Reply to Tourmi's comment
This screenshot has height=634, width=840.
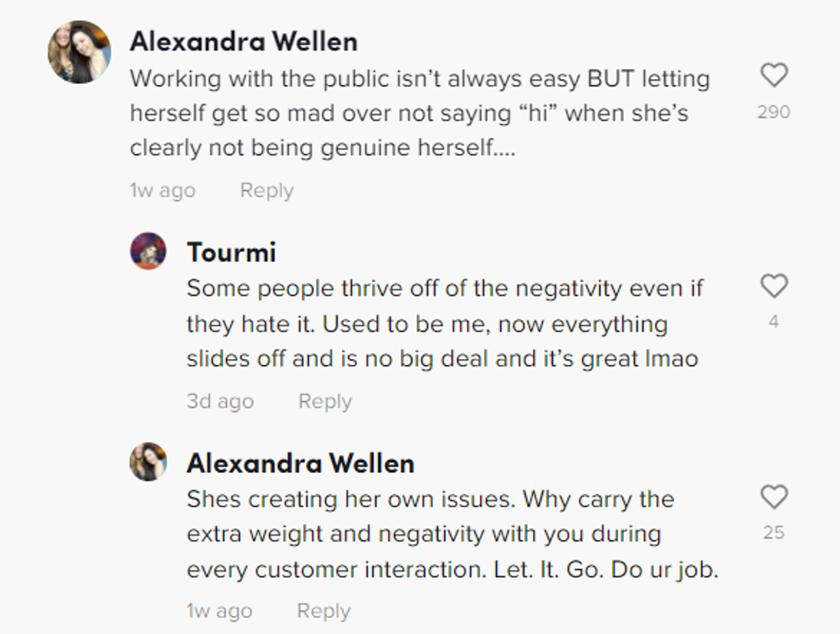(325, 401)
